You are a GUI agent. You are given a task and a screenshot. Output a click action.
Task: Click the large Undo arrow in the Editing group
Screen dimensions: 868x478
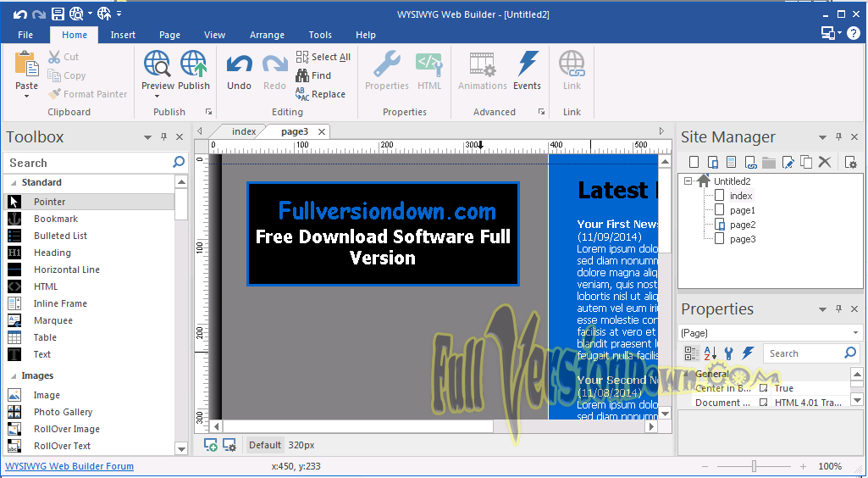point(239,64)
